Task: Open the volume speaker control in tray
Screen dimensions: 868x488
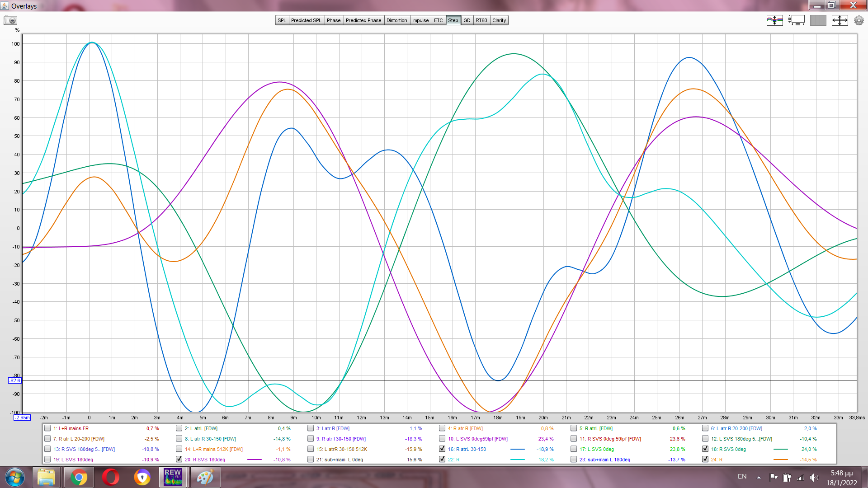Action: pos(814,477)
